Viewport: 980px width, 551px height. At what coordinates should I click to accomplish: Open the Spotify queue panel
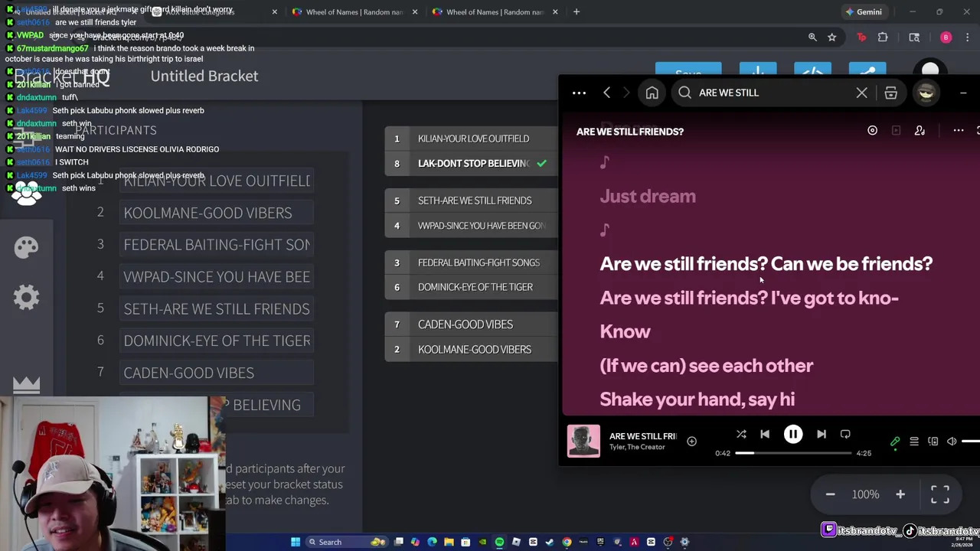(914, 442)
